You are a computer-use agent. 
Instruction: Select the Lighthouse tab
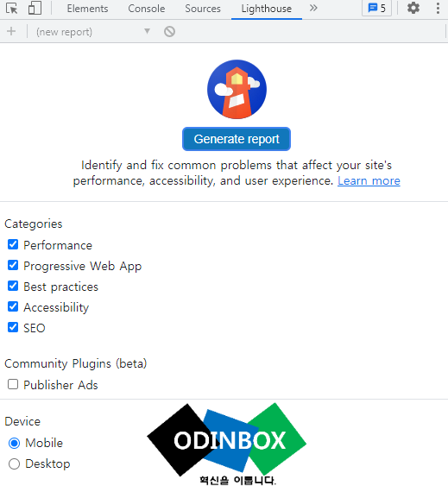click(x=266, y=9)
